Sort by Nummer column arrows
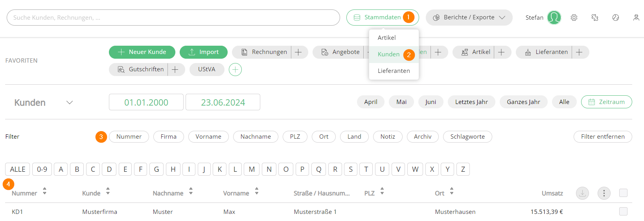 44,191
